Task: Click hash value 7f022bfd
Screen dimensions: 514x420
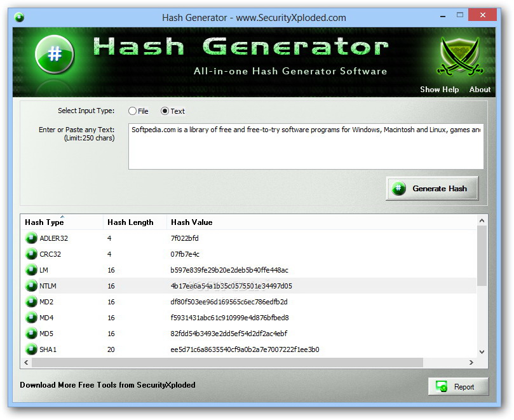Action: pos(184,238)
